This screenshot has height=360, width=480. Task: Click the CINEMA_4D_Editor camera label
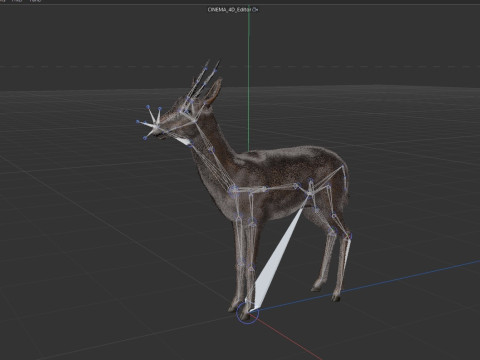(x=233, y=10)
